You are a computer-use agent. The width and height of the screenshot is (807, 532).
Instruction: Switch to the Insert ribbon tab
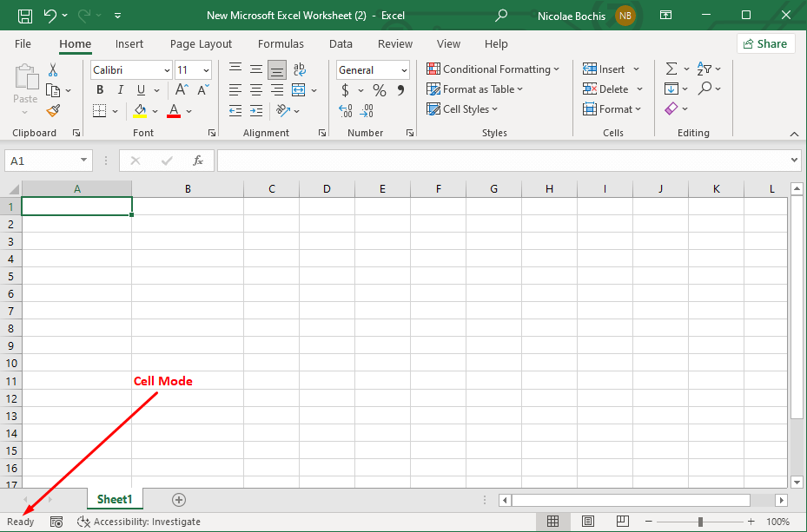pyautogui.click(x=129, y=43)
